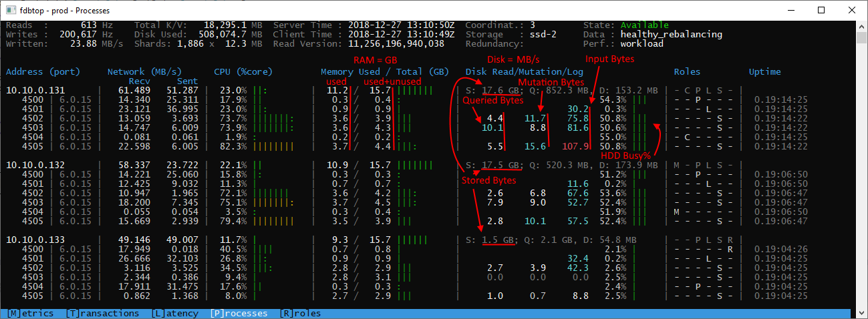Click the CPU value '40.5%'
The width and height of the screenshot is (868, 319).
(234, 249)
